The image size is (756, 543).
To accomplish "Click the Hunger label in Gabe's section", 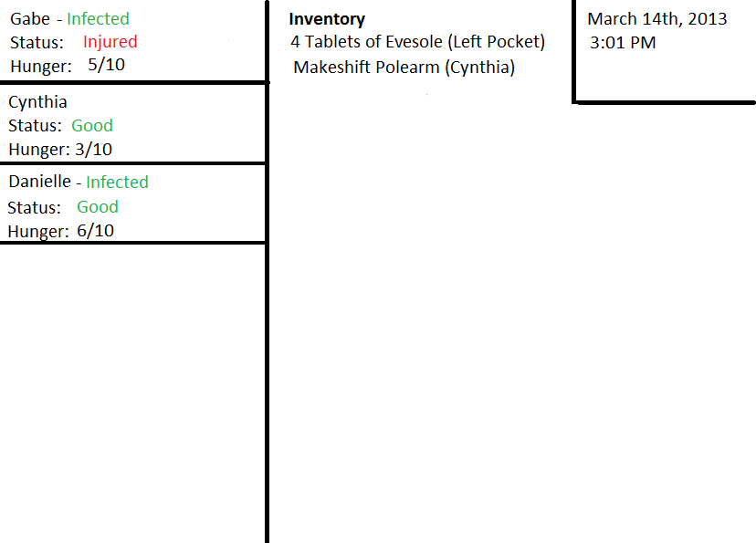I will 41,66.
